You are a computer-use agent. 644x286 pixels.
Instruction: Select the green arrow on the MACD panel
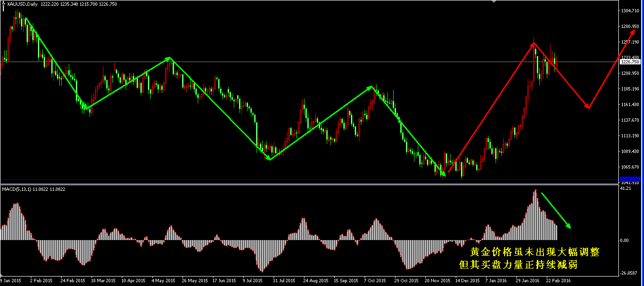[556, 211]
